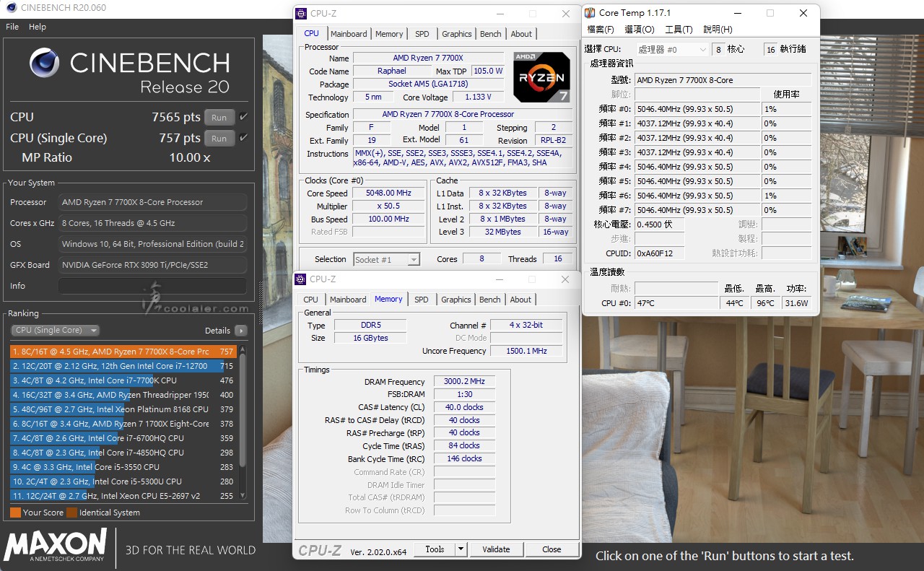Select the Core i5-3550 ranking row
The image size is (924, 571).
(123, 467)
